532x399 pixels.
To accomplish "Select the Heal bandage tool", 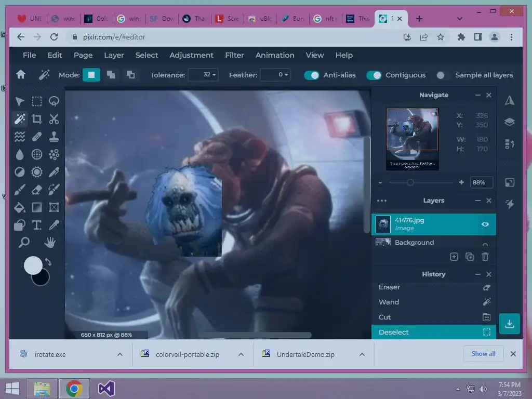I will click(37, 137).
